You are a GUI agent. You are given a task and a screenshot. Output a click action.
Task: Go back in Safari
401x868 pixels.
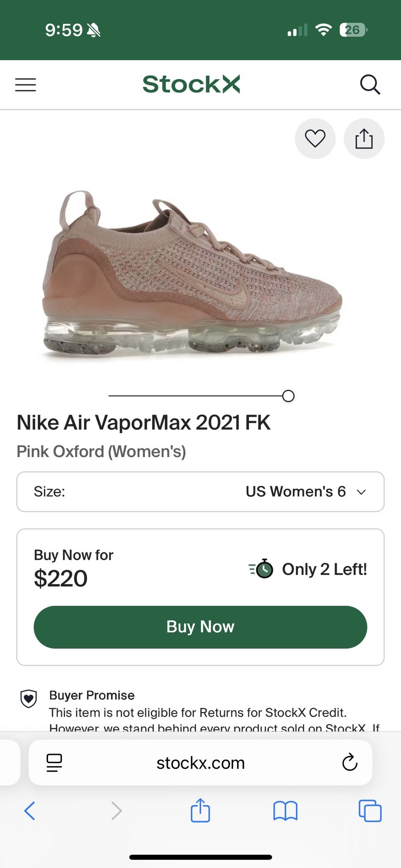30,811
